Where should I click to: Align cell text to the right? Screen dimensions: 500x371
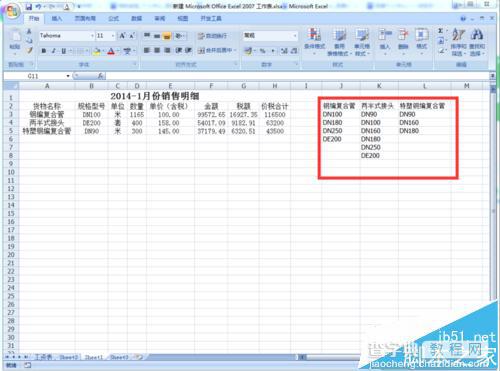click(167, 50)
